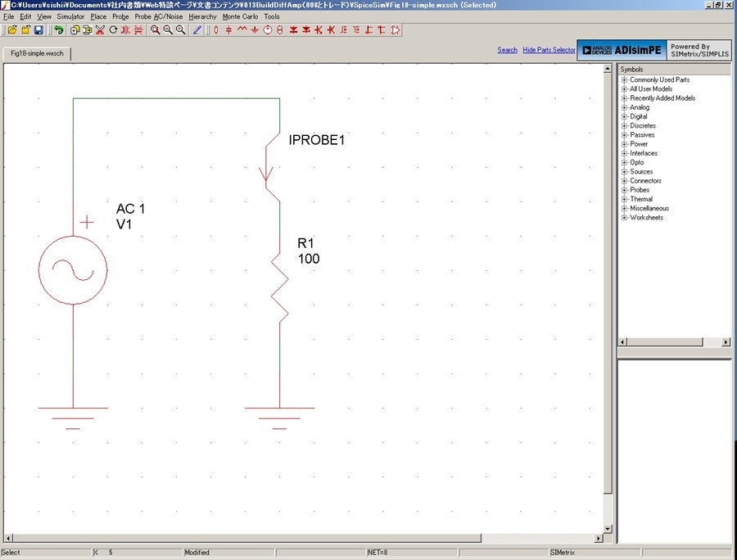Expand the Commonly Used Parts node
This screenshot has height=560, width=737.
[x=624, y=80]
